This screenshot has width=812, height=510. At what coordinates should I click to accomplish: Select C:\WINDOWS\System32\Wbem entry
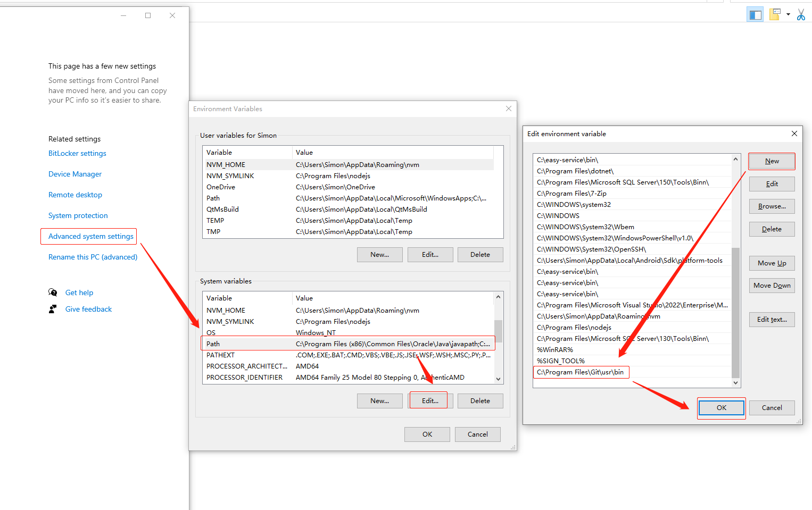pyautogui.click(x=633, y=227)
